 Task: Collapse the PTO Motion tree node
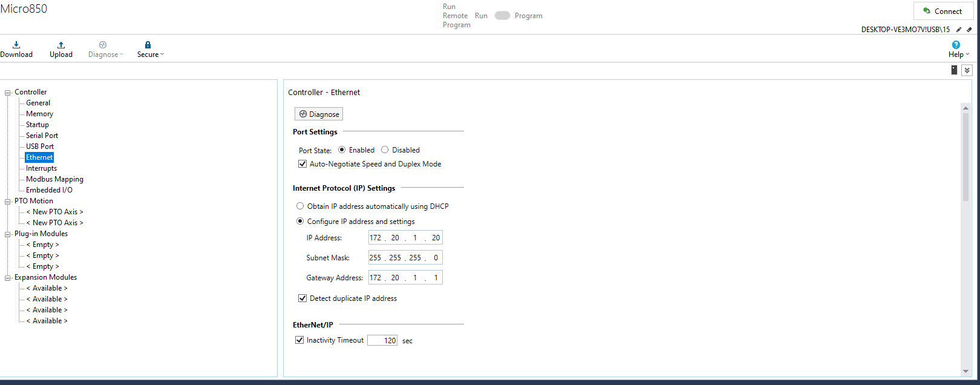[x=8, y=202]
